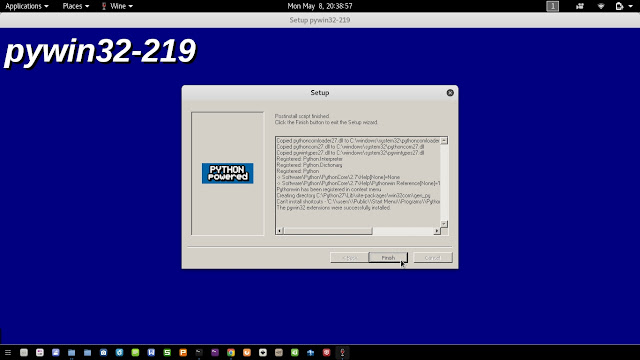Image resolution: width=640 pixels, height=360 pixels.
Task: Open WPS Spreadsheets green S icon
Action: click(x=167, y=352)
